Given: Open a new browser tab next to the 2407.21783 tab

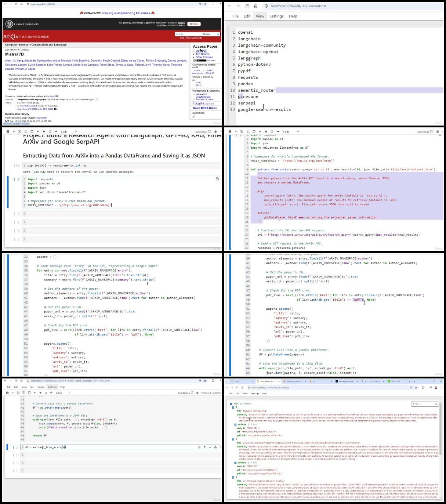Looking at the screenshot, I should click(x=415, y=381).
